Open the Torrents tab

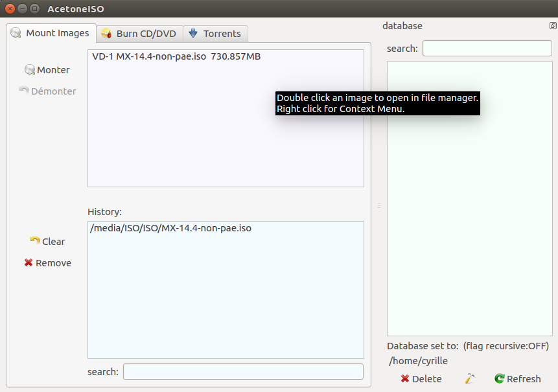click(215, 34)
